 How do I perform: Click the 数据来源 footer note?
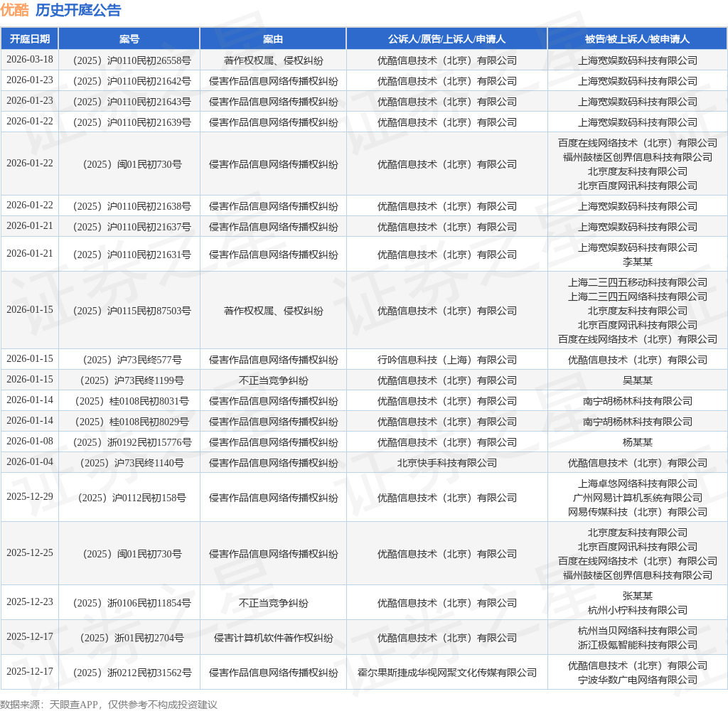109,704
